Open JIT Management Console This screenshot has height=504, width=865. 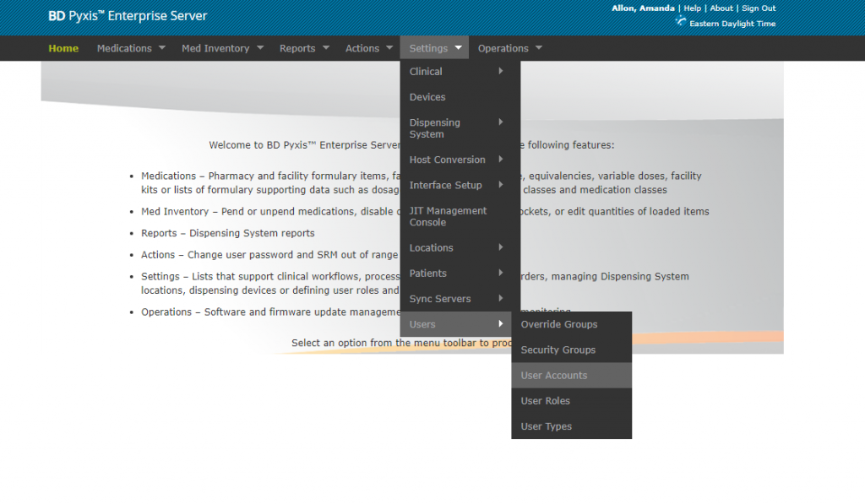click(x=449, y=216)
